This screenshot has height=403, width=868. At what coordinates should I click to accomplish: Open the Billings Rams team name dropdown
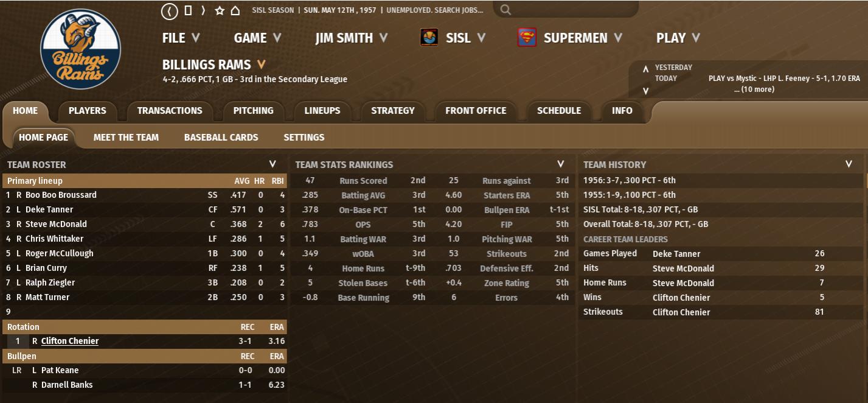(261, 65)
